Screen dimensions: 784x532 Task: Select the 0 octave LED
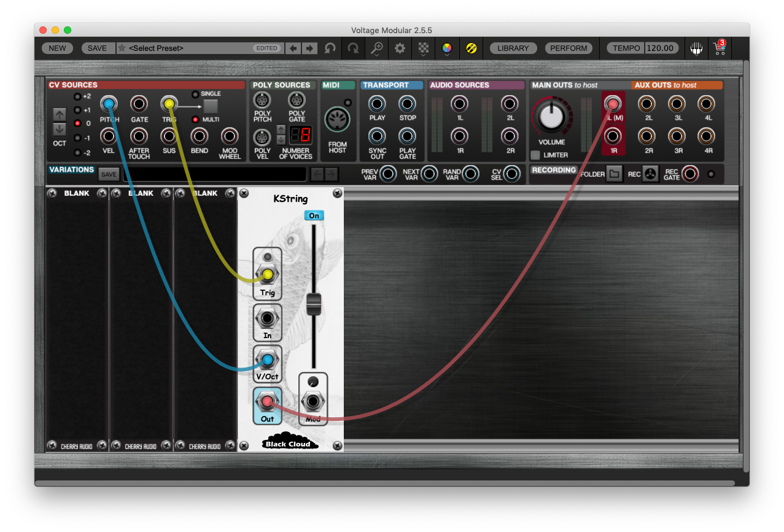[x=77, y=123]
